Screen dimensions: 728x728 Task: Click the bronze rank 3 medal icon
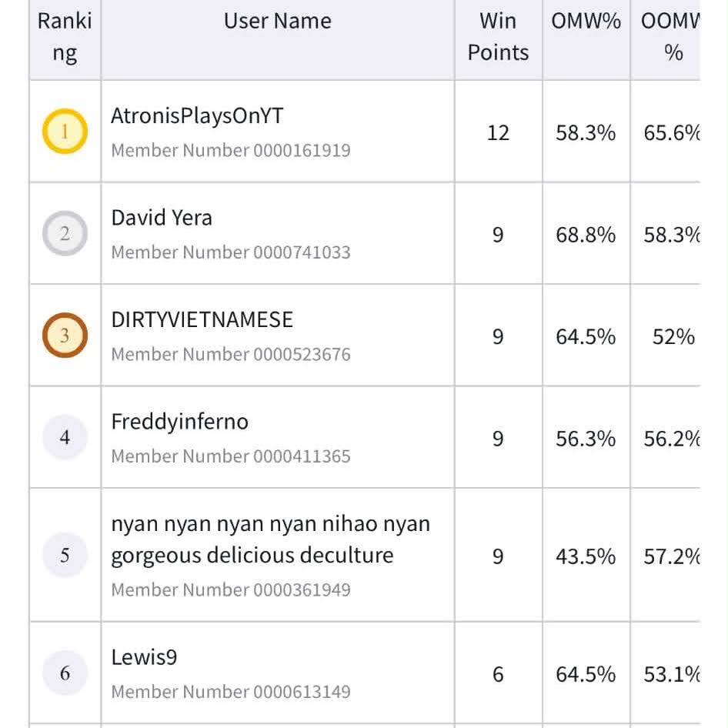(x=65, y=336)
